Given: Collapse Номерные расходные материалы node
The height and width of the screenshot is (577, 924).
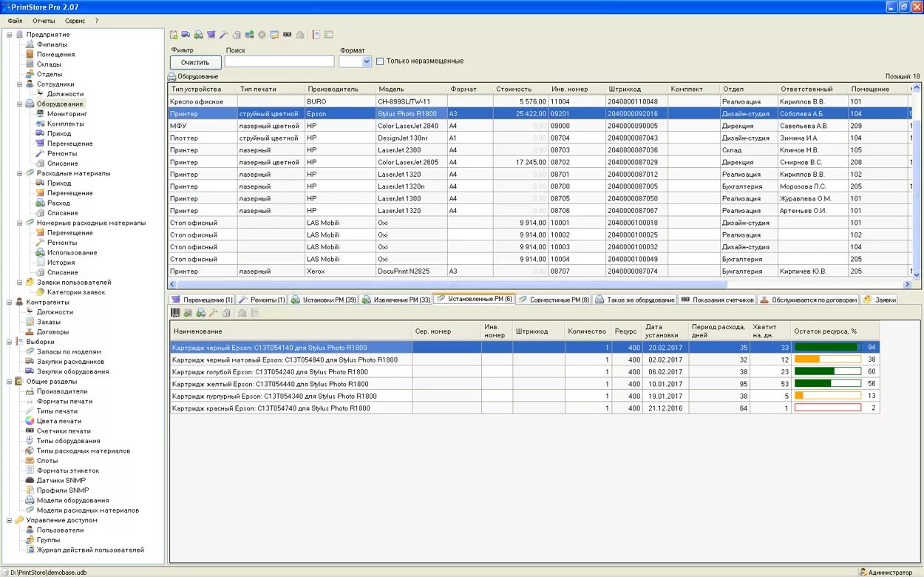Looking at the screenshot, I should tap(19, 223).
